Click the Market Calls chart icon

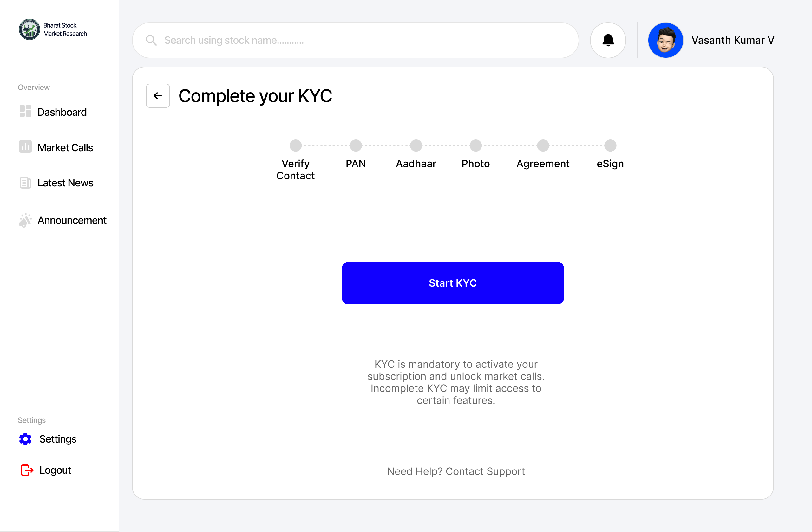(x=25, y=147)
